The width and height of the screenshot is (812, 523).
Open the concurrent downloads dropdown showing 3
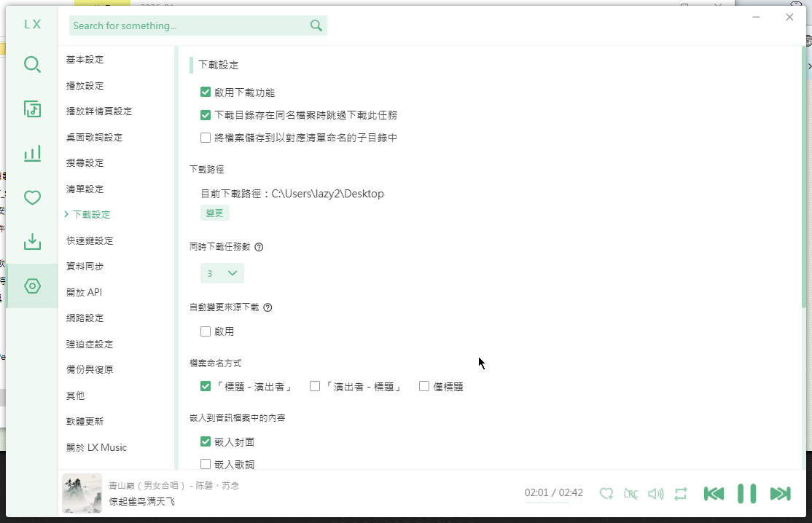[222, 273]
